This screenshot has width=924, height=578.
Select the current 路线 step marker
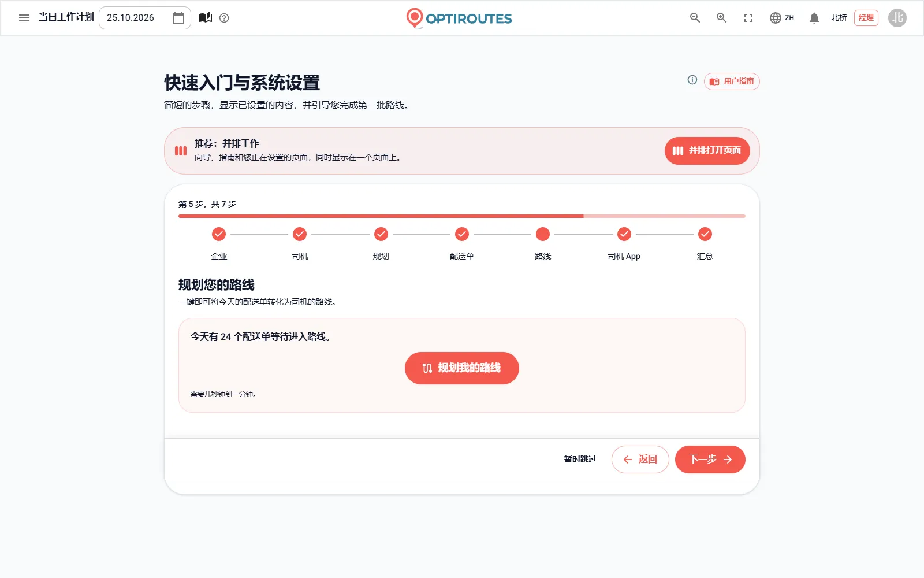(543, 234)
